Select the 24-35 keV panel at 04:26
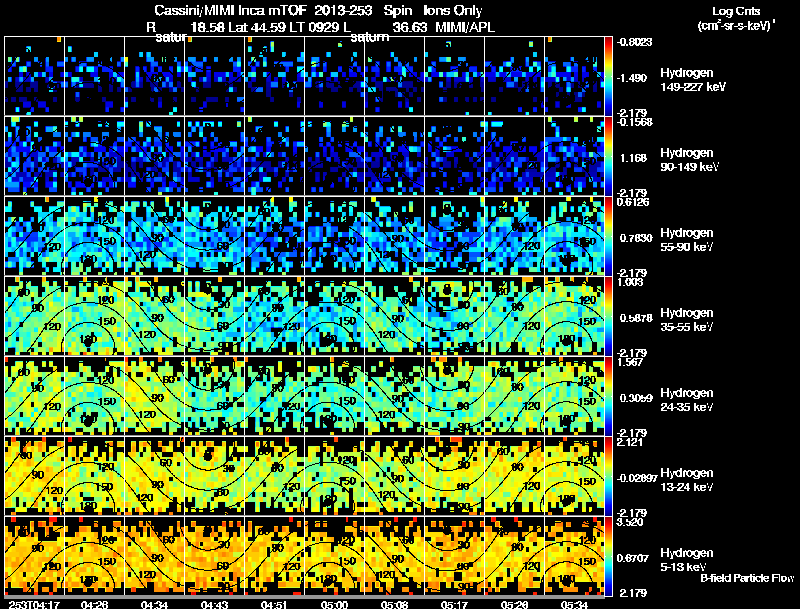Image resolution: width=800 pixels, height=609 pixels. [94, 396]
